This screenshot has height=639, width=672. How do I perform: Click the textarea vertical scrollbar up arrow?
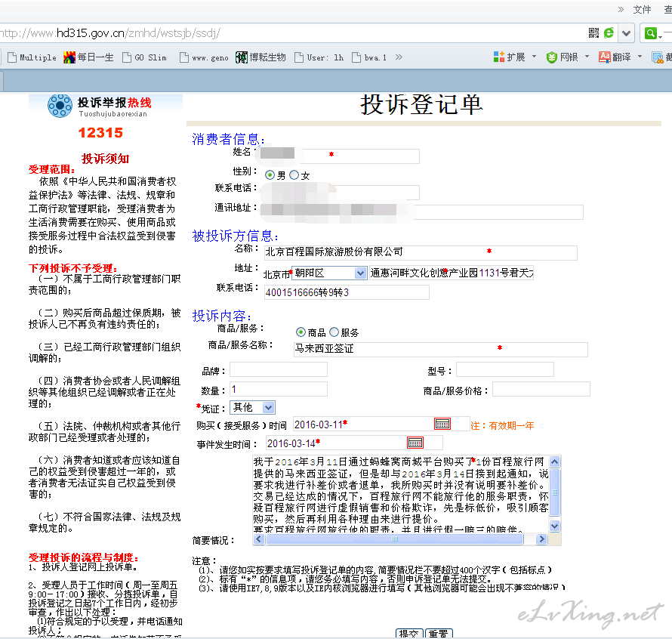[554, 462]
